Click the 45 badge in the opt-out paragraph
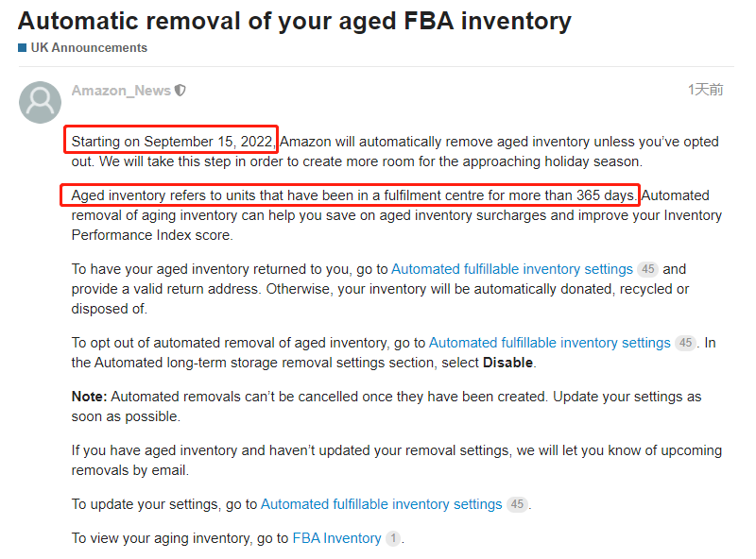 pyautogui.click(x=685, y=343)
